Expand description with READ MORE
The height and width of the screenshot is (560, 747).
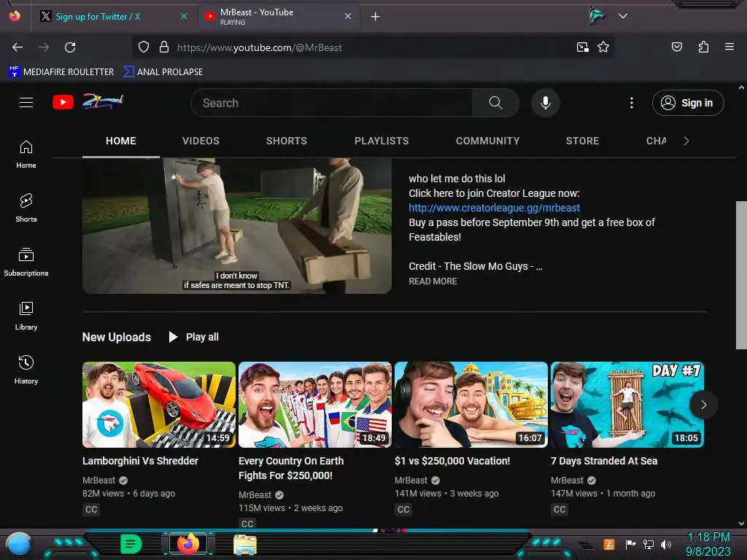pos(433,281)
